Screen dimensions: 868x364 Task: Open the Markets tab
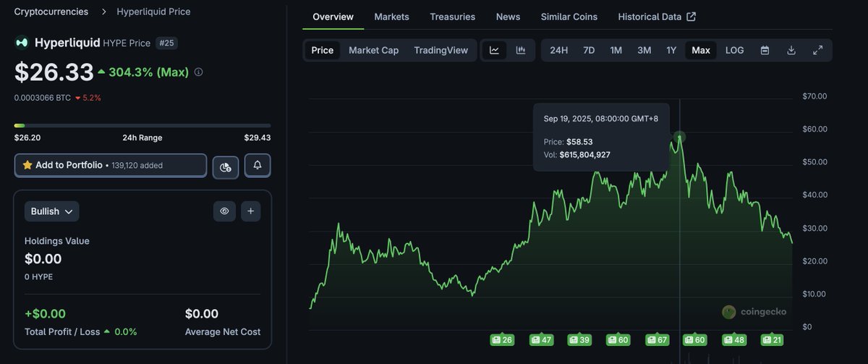[391, 17]
